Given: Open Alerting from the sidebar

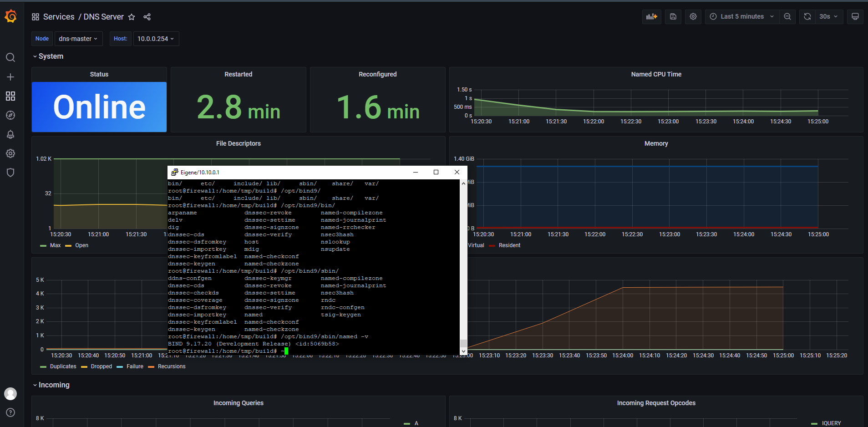Looking at the screenshot, I should (x=10, y=134).
